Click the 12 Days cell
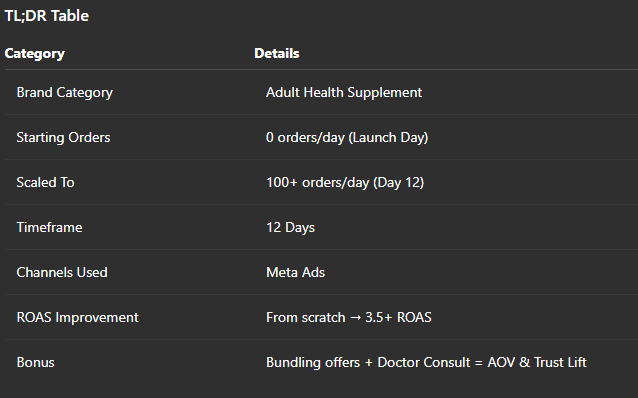The width and height of the screenshot is (638, 398). (291, 227)
